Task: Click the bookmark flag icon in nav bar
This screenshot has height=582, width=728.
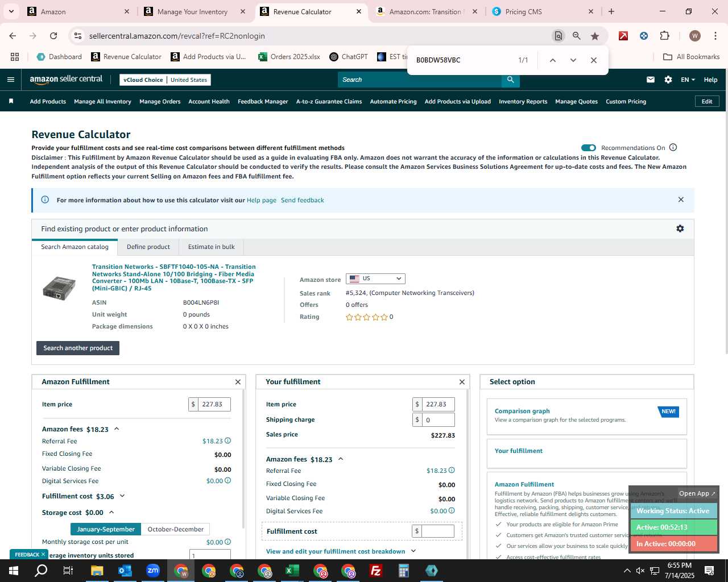Action: (x=11, y=101)
